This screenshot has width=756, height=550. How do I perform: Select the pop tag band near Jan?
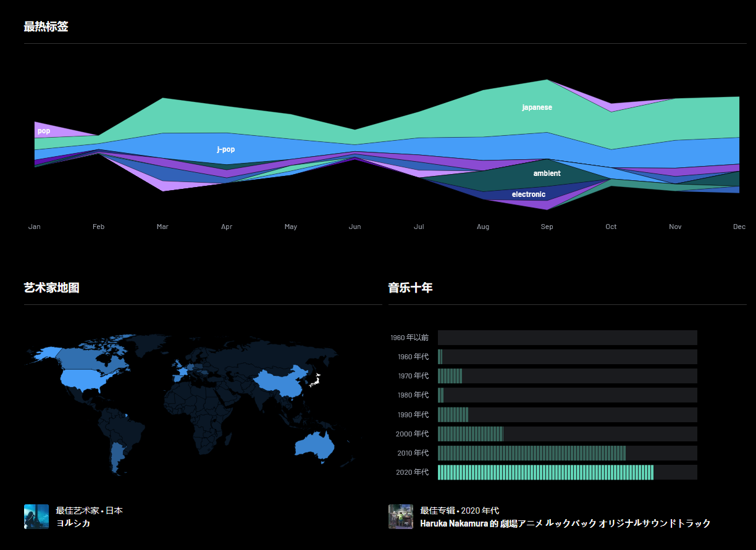[x=43, y=131]
